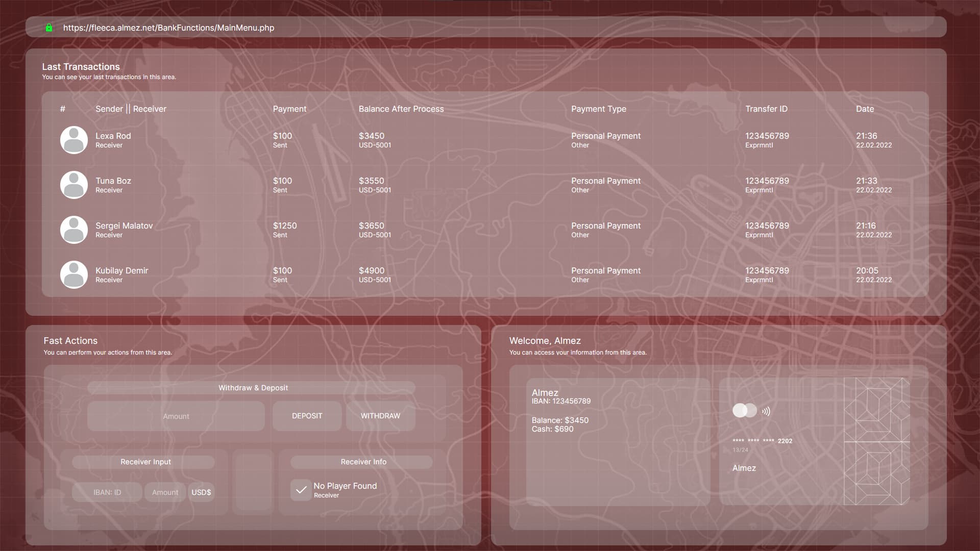Select the Receiver Input header
This screenshot has width=980, height=551.
click(145, 462)
